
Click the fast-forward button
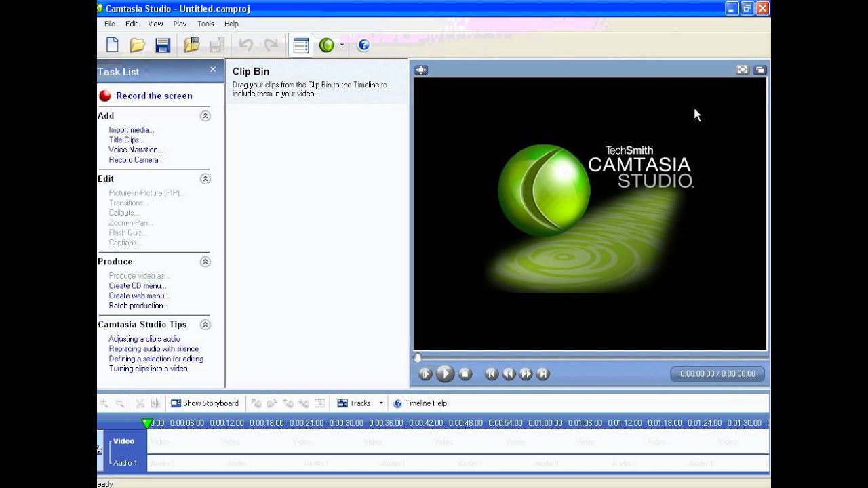[x=526, y=373]
